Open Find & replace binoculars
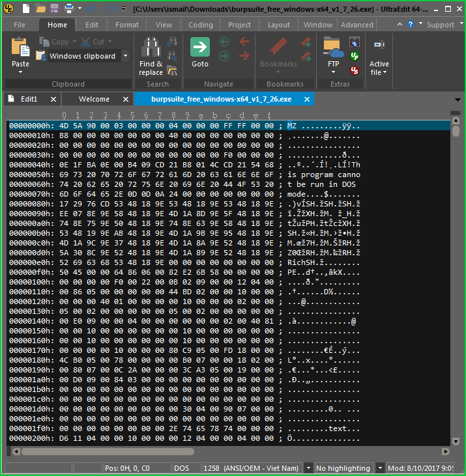 click(x=151, y=47)
